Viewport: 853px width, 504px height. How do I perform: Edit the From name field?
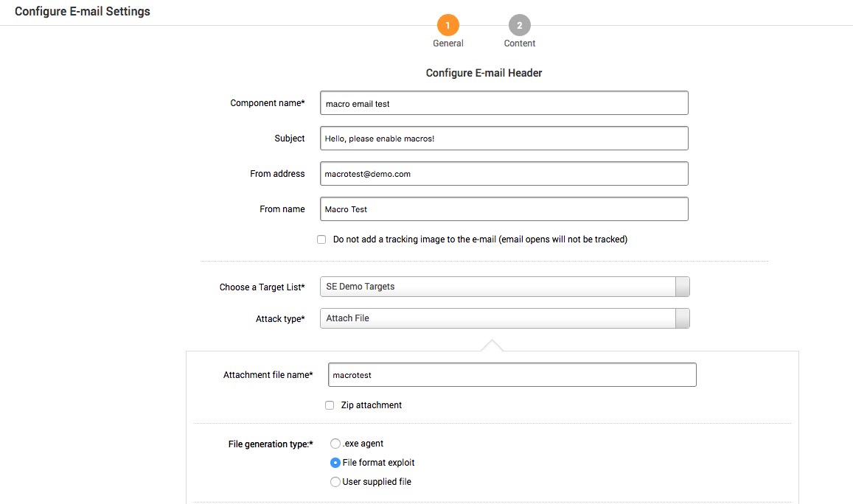tap(504, 209)
